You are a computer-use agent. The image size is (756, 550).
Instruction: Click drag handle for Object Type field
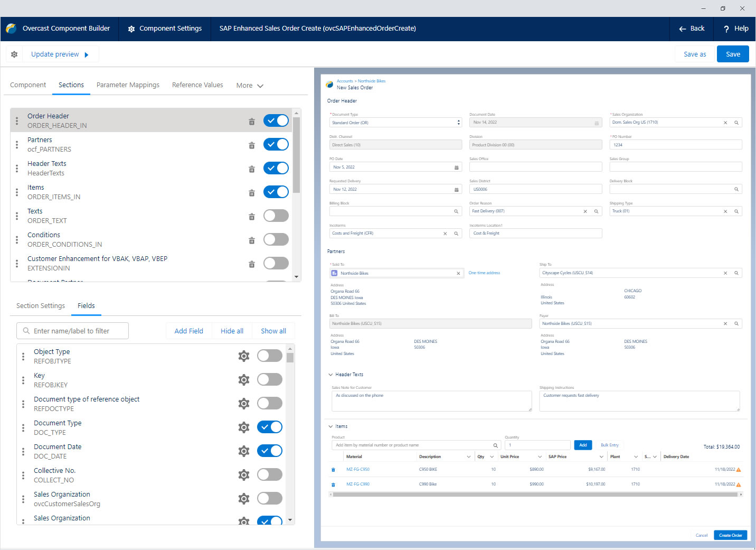(23, 357)
